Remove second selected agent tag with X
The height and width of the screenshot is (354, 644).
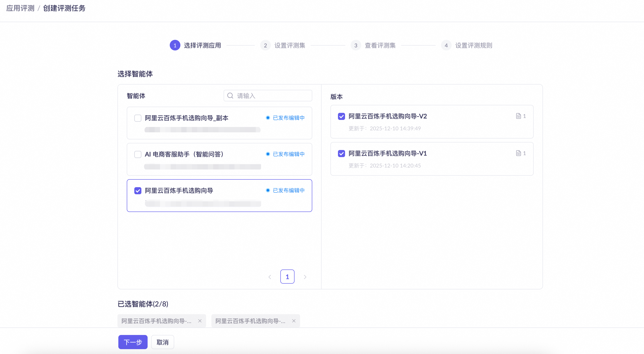click(294, 321)
